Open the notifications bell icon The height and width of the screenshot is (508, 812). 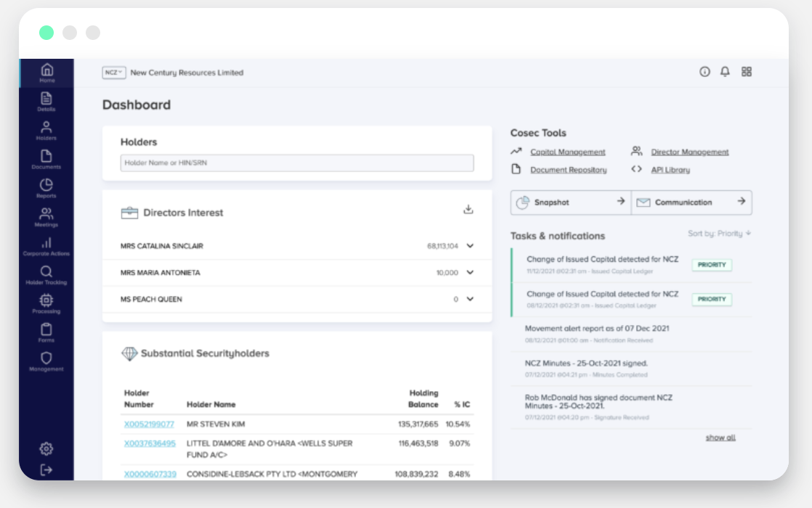[725, 72]
